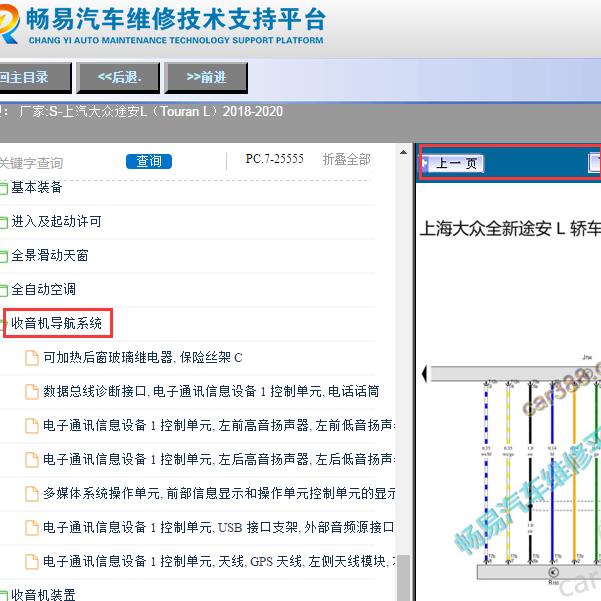Click document icon beside 左后高音扬声器 row
Viewport: 601px width, 601px height.
click(x=32, y=459)
